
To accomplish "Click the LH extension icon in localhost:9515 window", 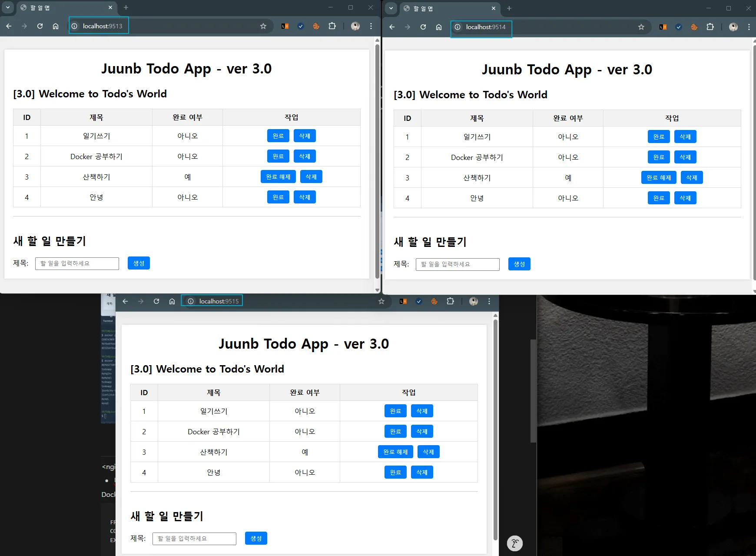I will coord(403,301).
